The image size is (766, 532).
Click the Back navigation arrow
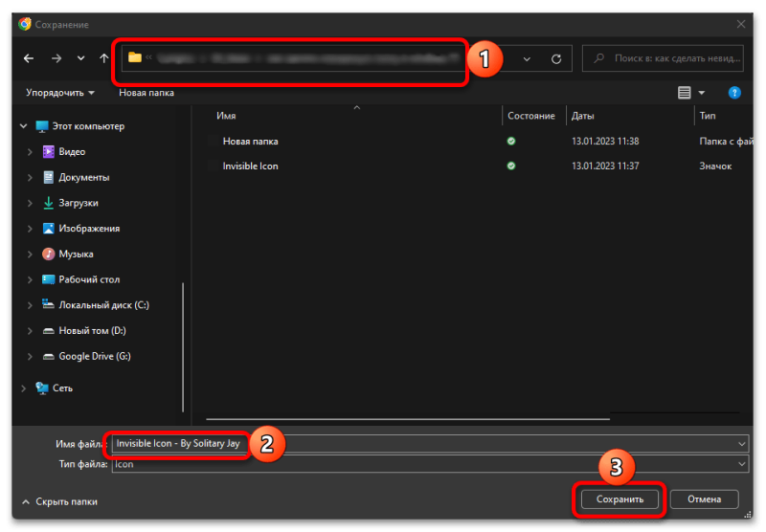[x=29, y=58]
